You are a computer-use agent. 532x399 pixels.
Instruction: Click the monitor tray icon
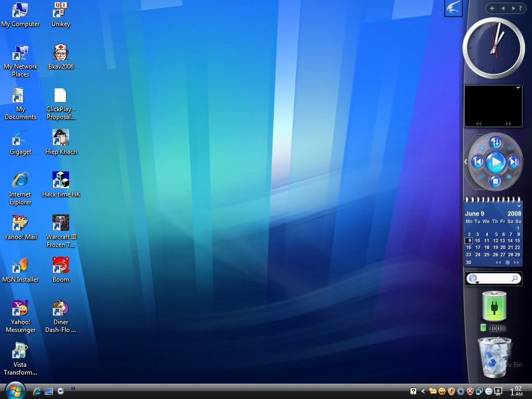point(498,391)
